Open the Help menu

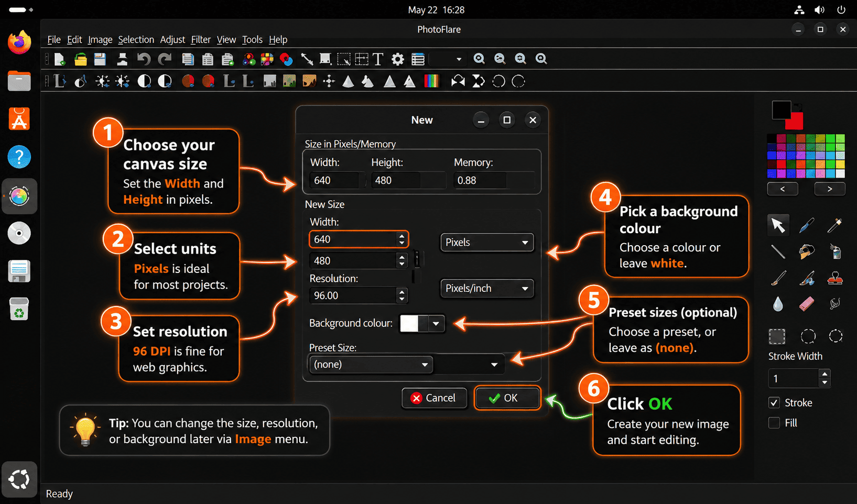(x=278, y=40)
